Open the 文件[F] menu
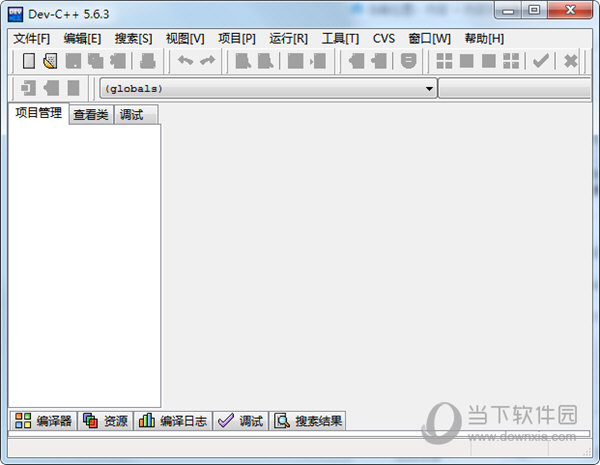This screenshot has height=465, width=600. click(31, 39)
